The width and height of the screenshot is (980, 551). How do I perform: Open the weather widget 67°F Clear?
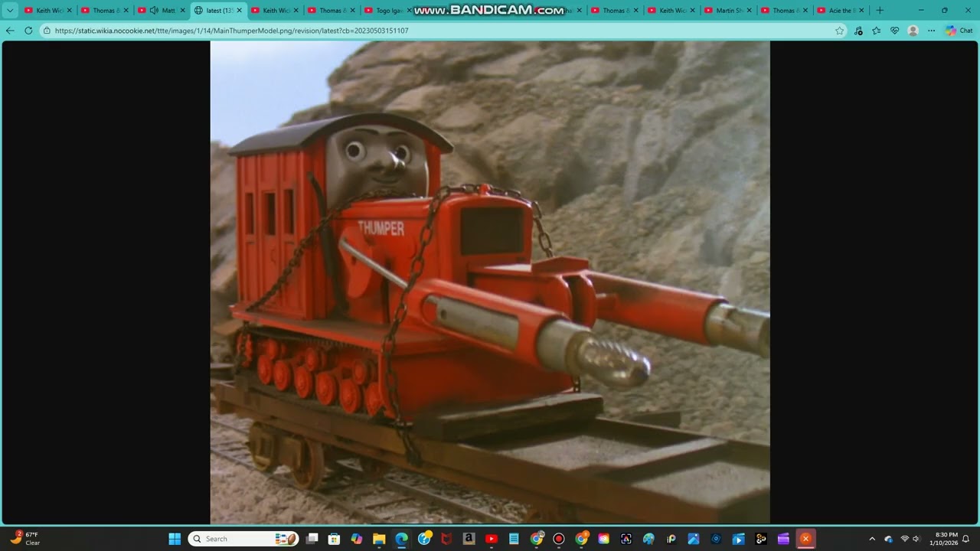click(x=24, y=539)
